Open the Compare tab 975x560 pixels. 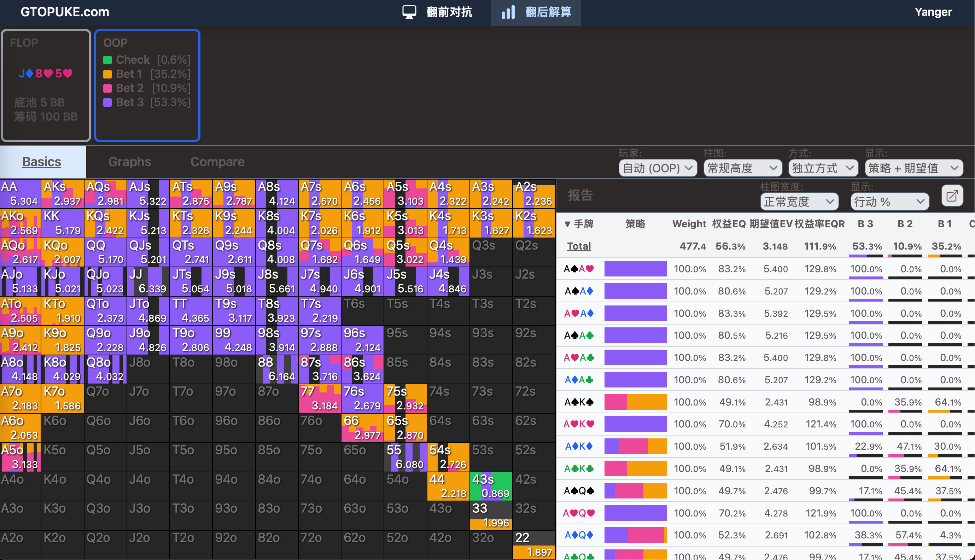point(217,162)
